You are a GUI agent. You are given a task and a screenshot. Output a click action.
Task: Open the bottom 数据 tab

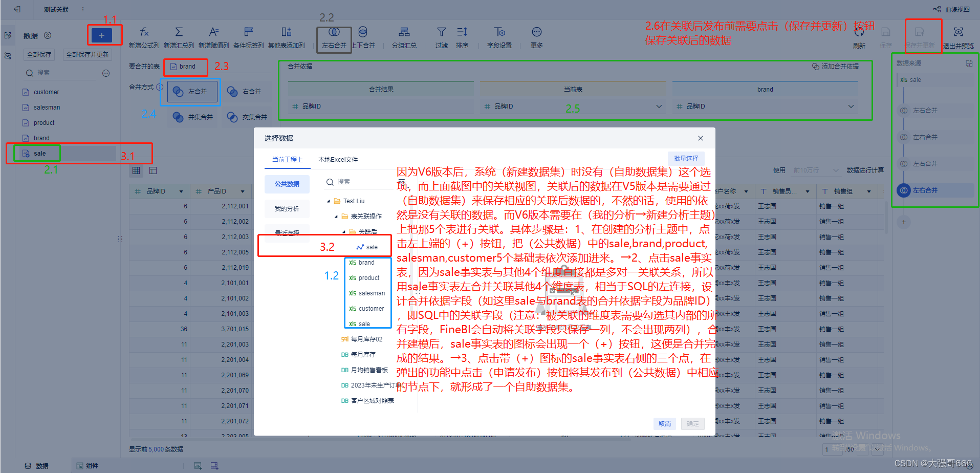click(37, 466)
